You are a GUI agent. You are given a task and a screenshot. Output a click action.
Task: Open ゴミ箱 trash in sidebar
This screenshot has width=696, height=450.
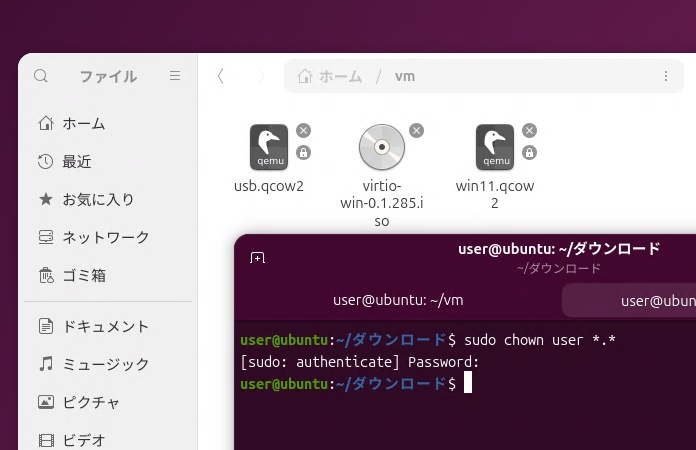(x=84, y=275)
